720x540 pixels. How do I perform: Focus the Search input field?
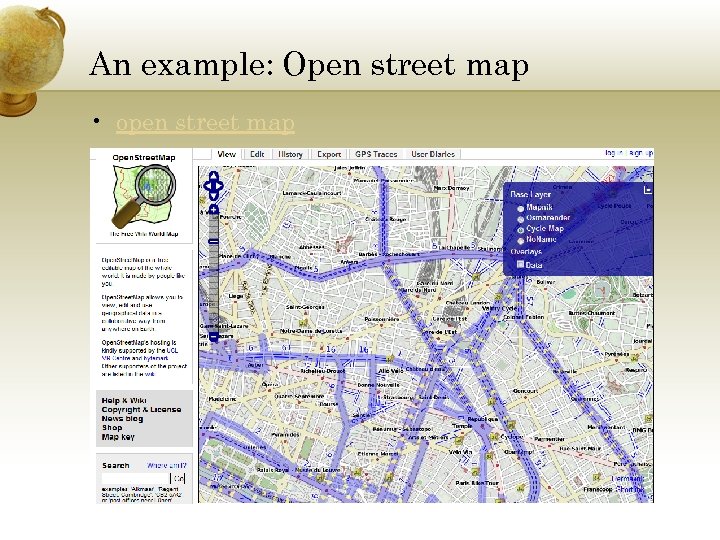[x=135, y=478]
